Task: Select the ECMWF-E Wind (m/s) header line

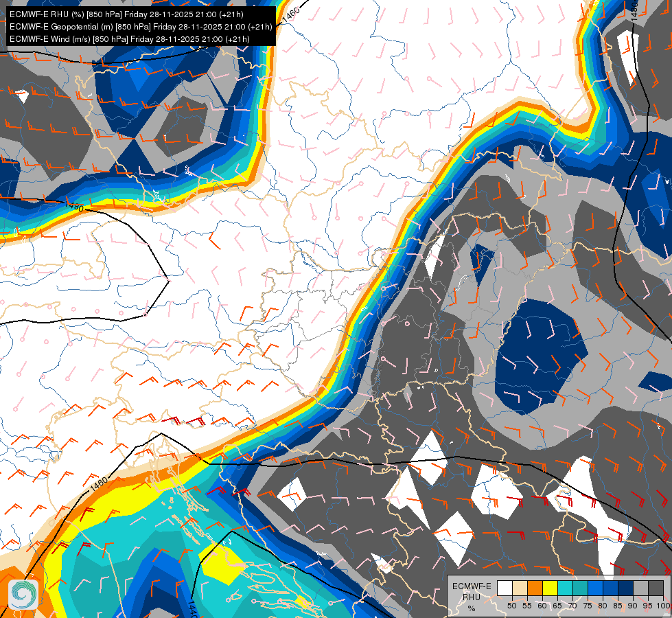Action: 130,39
